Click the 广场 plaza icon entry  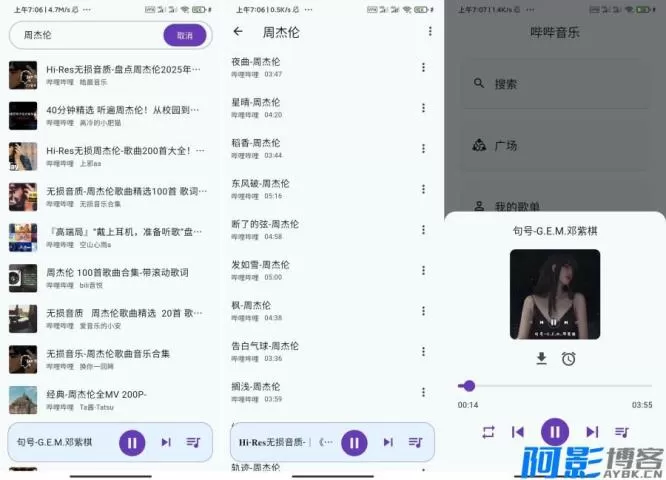[x=480, y=146]
